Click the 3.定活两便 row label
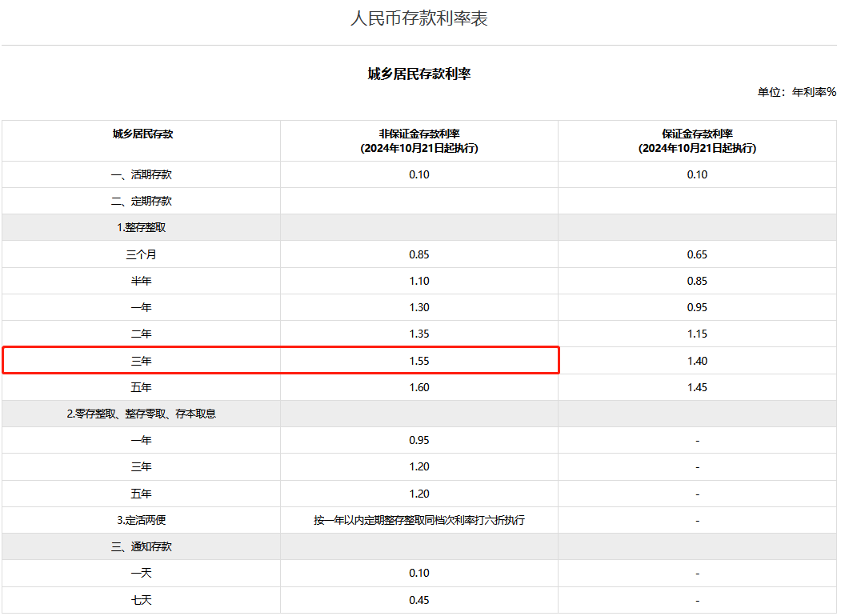Screen dimensions: 841x616 pyautogui.click(x=142, y=520)
